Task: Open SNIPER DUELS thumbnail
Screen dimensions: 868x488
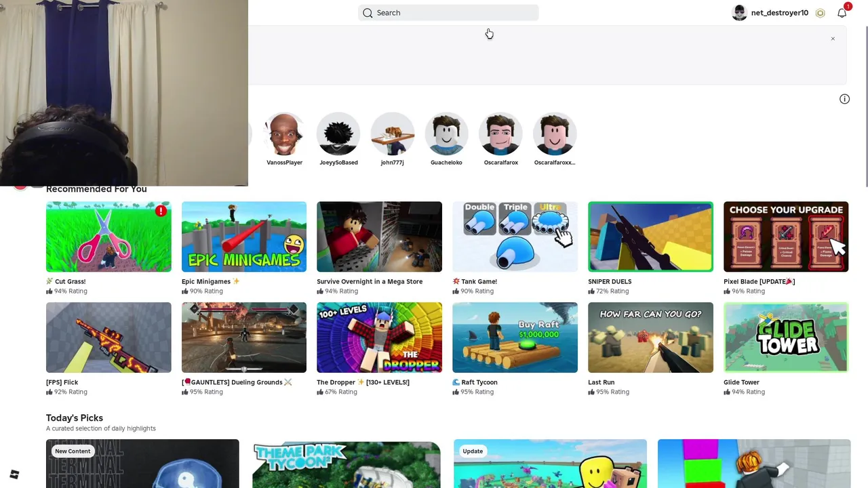Action: 650,237
